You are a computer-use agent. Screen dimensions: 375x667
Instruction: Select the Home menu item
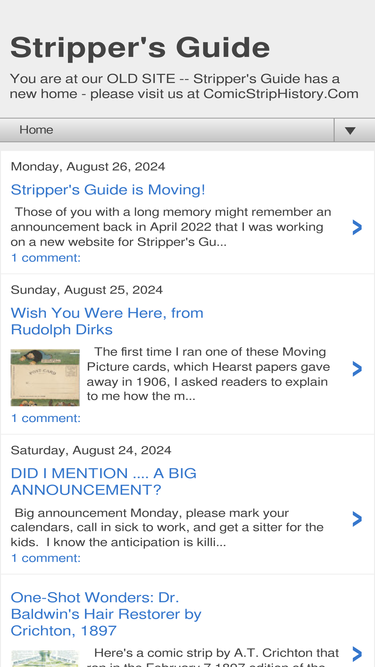(36, 130)
